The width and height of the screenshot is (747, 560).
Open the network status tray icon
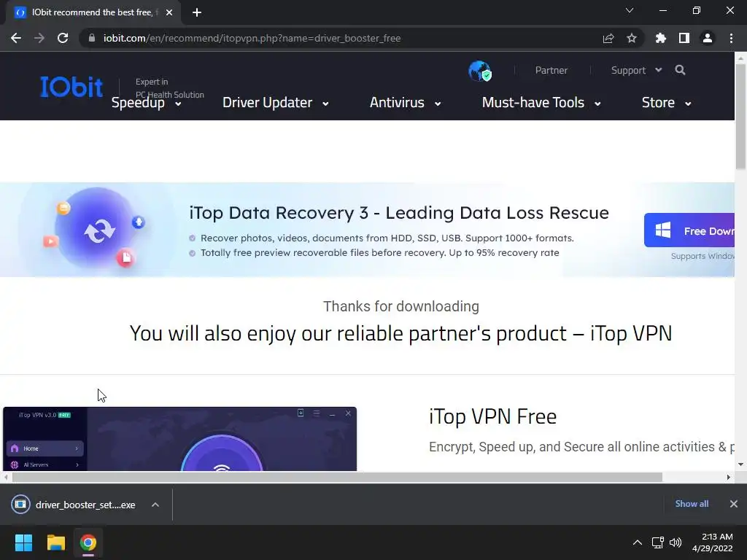658,542
